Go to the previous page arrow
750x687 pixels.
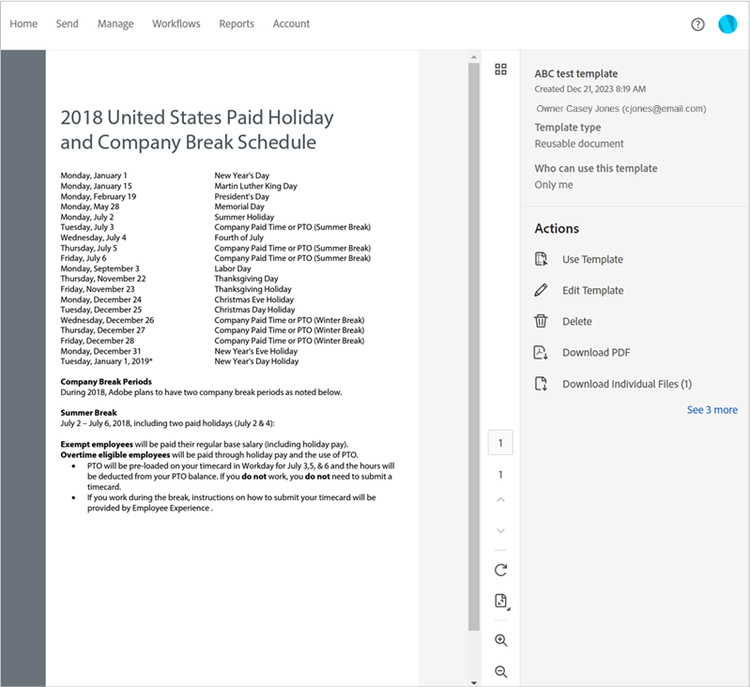(501, 499)
